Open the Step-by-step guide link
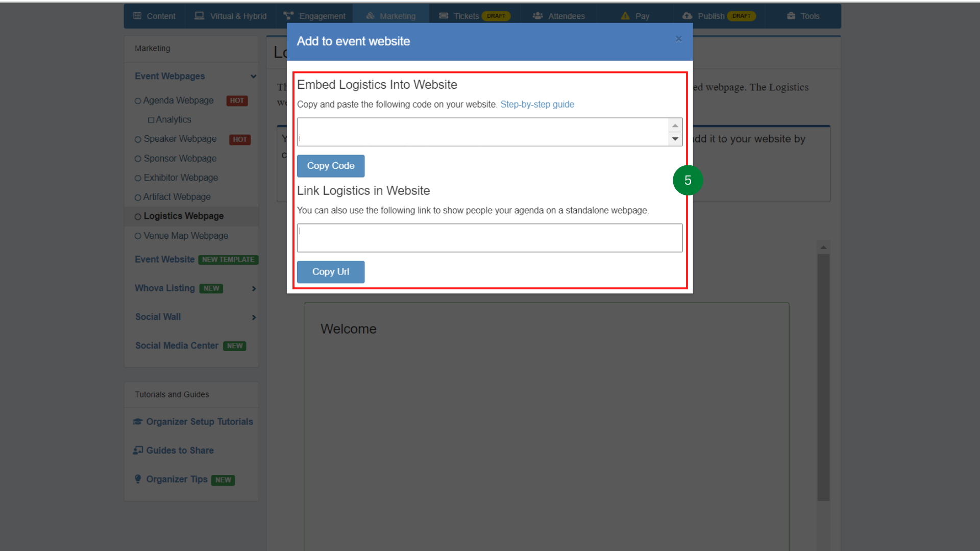 pos(537,104)
